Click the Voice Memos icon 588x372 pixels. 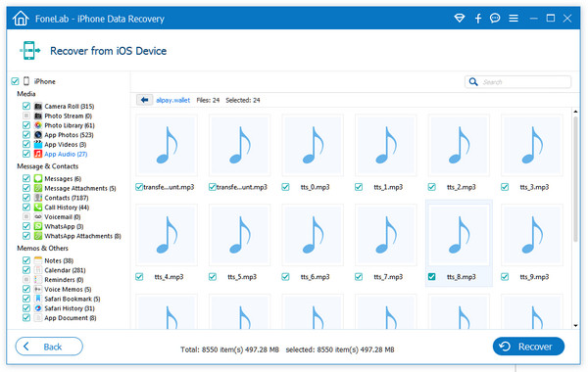click(38, 289)
